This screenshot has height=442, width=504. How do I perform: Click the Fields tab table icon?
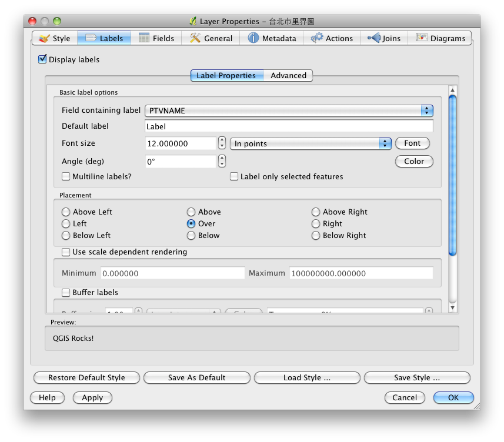[x=143, y=38]
